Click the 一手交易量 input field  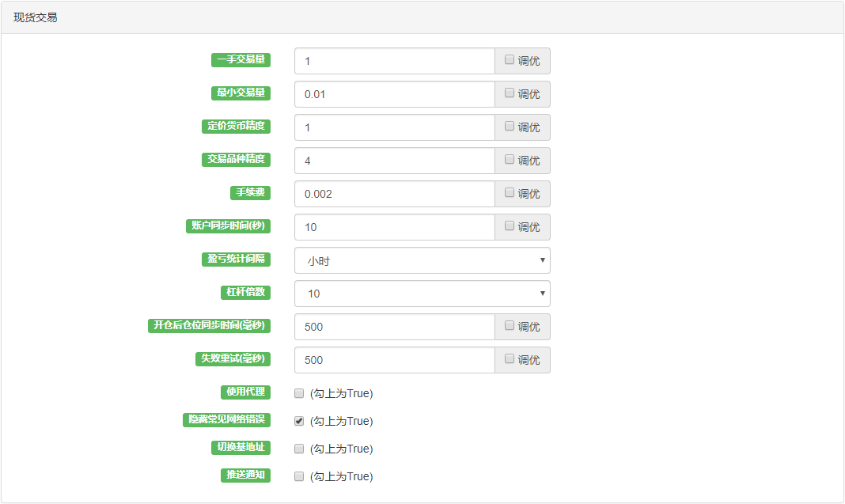[394, 61]
